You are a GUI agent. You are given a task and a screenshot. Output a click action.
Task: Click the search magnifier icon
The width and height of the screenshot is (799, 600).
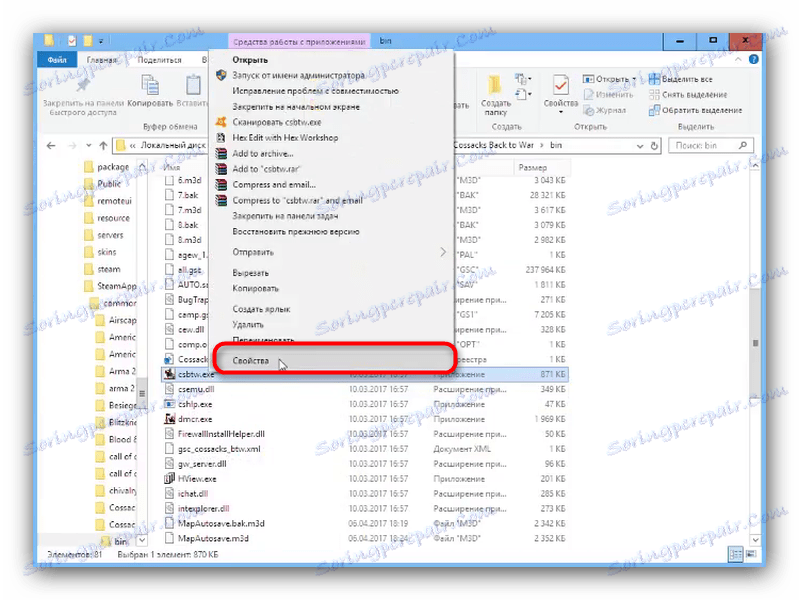pos(743,145)
